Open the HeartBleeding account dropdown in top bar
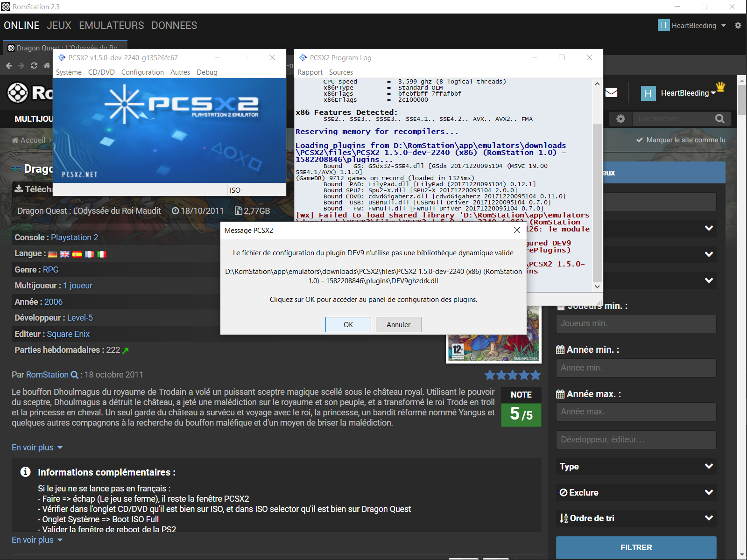 pyautogui.click(x=724, y=26)
